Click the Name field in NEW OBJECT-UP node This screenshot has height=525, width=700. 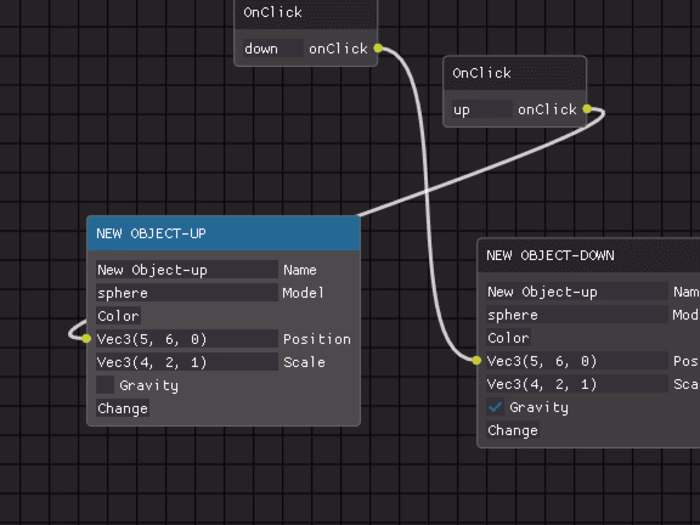click(x=187, y=270)
